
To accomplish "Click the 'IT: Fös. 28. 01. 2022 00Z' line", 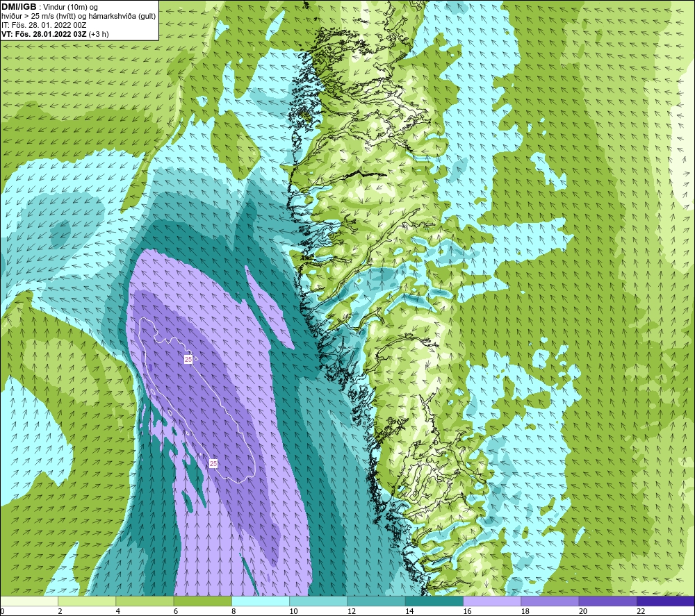I will pos(44,25).
